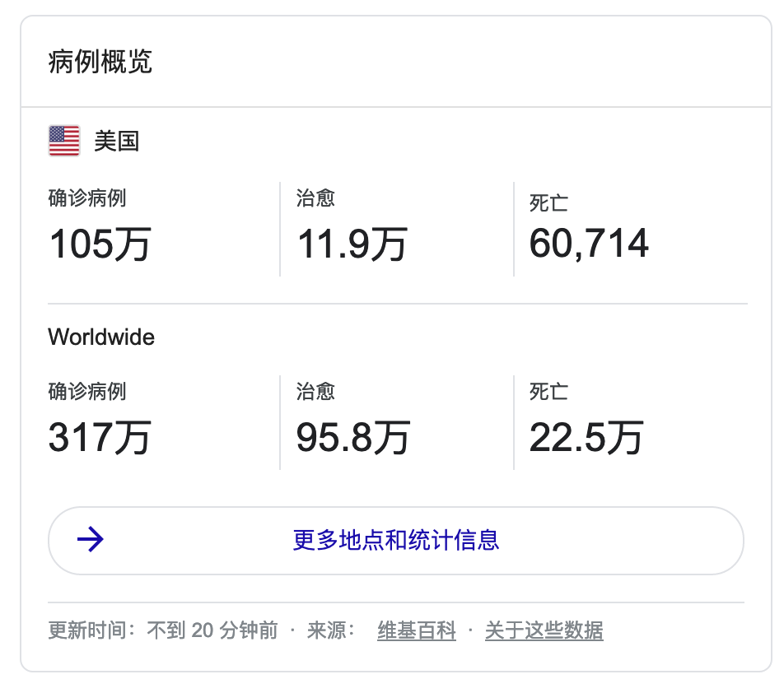Select 更新时间:不到 20 分钟前 text
The height and width of the screenshot is (693, 784).
pyautogui.click(x=163, y=630)
